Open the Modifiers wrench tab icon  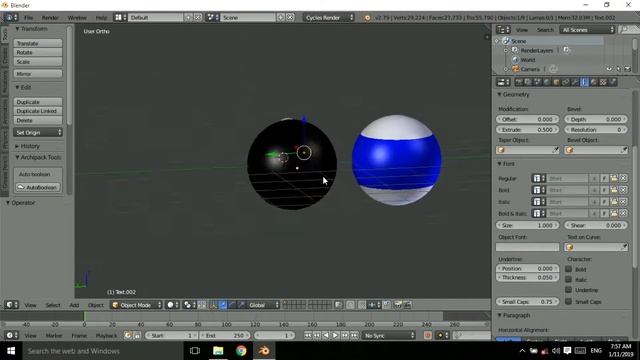pos(575,82)
